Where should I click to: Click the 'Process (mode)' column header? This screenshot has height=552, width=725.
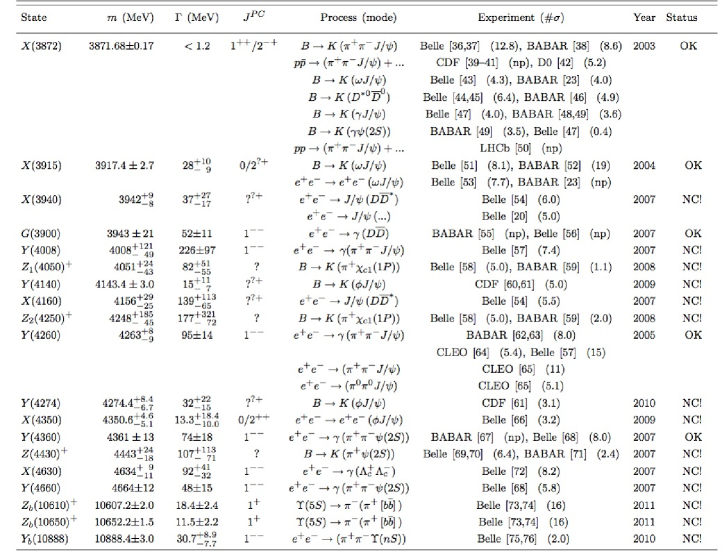[x=358, y=18]
